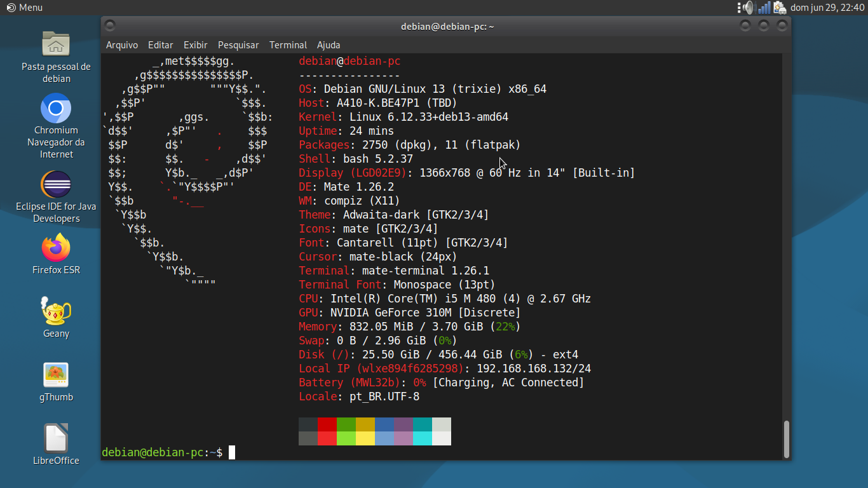Click the cyan color block in bottom row
Image resolution: width=868 pixels, height=488 pixels.
click(x=423, y=438)
